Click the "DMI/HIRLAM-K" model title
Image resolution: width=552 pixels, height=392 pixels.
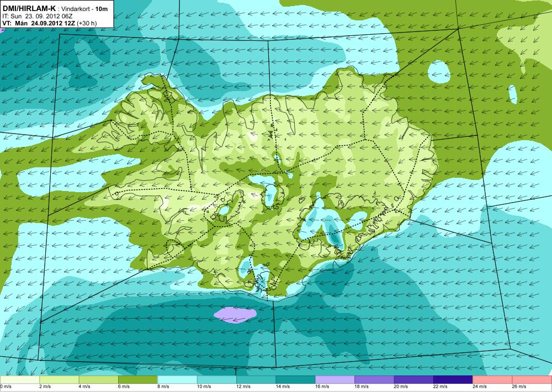(x=29, y=8)
